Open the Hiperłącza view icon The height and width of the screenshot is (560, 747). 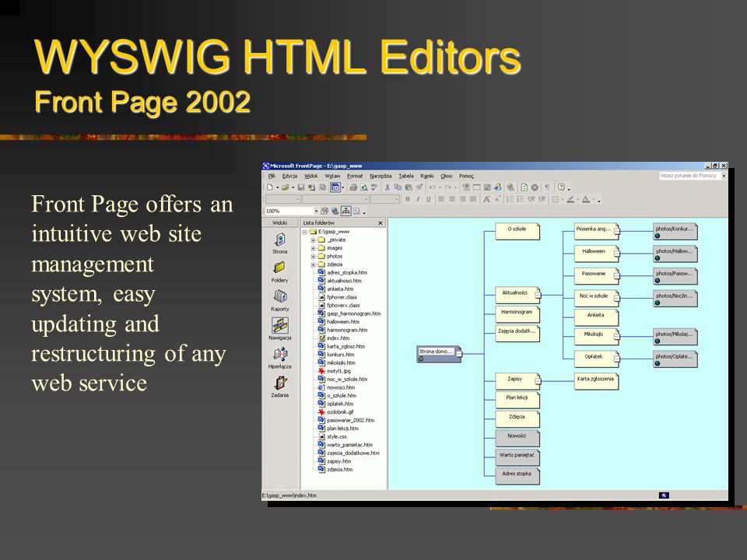tap(279, 358)
